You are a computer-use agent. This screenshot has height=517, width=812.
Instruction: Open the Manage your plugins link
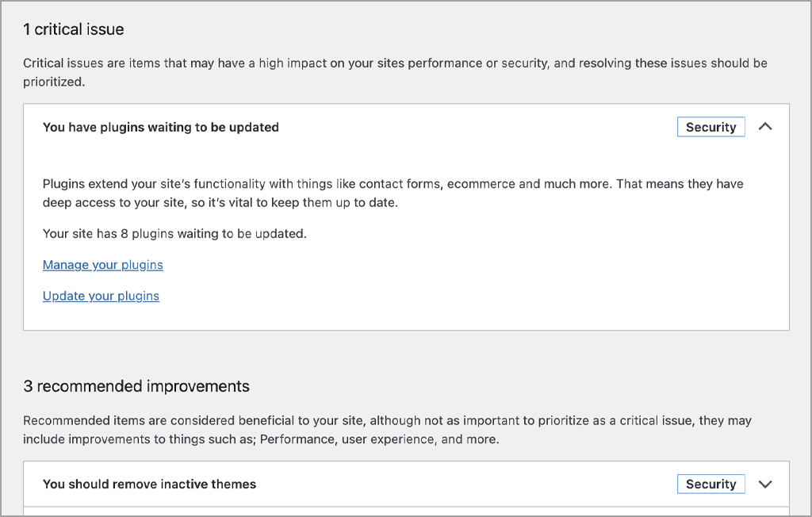[102, 265]
